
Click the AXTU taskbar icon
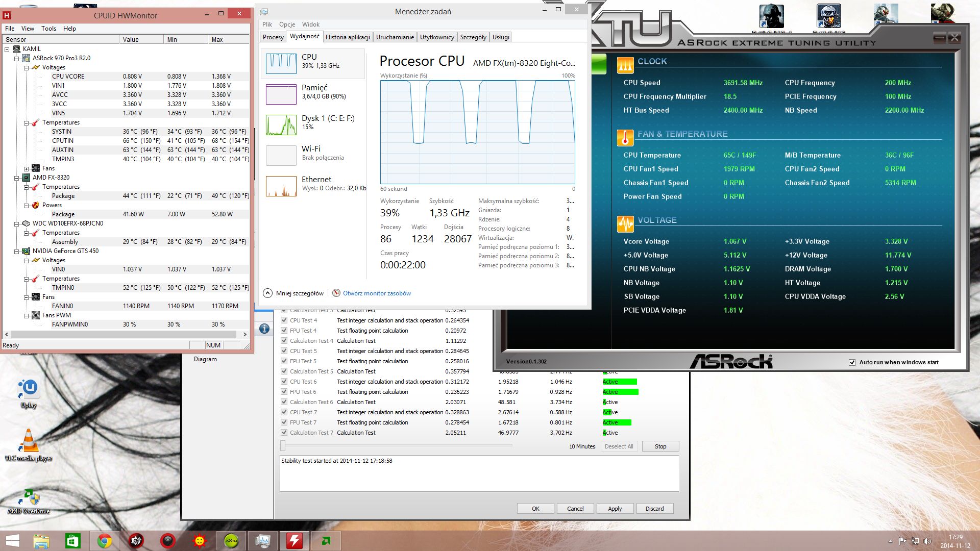[x=231, y=541]
